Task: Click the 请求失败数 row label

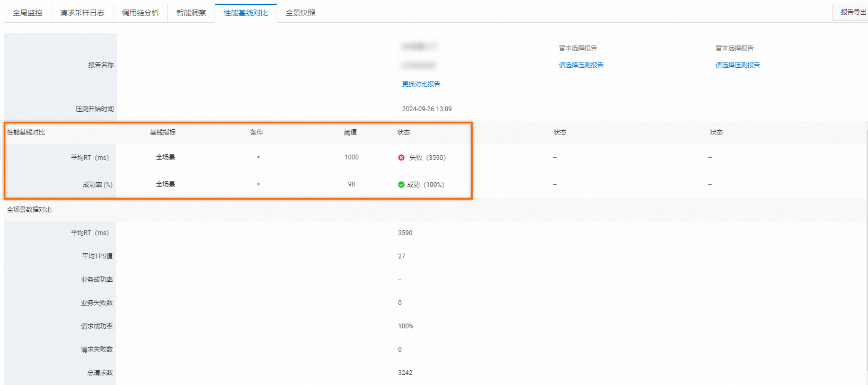Action: [x=96, y=350]
